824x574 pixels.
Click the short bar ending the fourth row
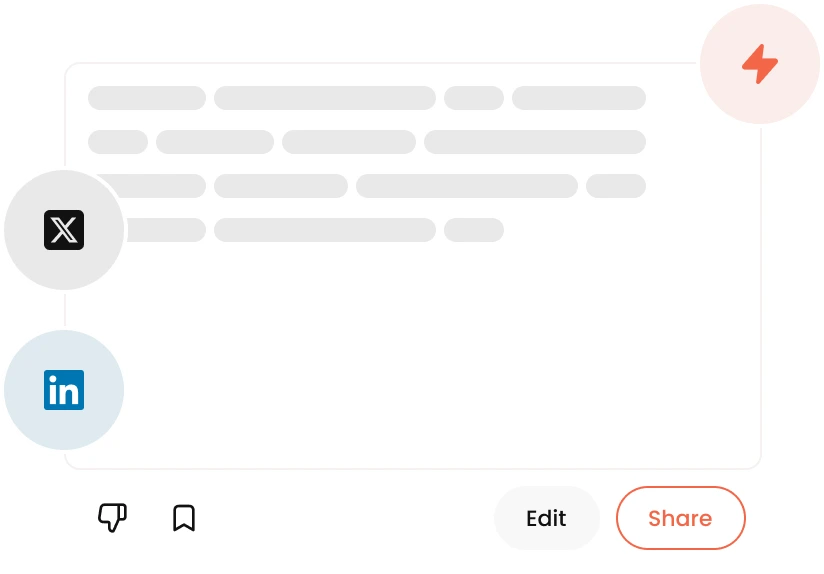(x=474, y=230)
